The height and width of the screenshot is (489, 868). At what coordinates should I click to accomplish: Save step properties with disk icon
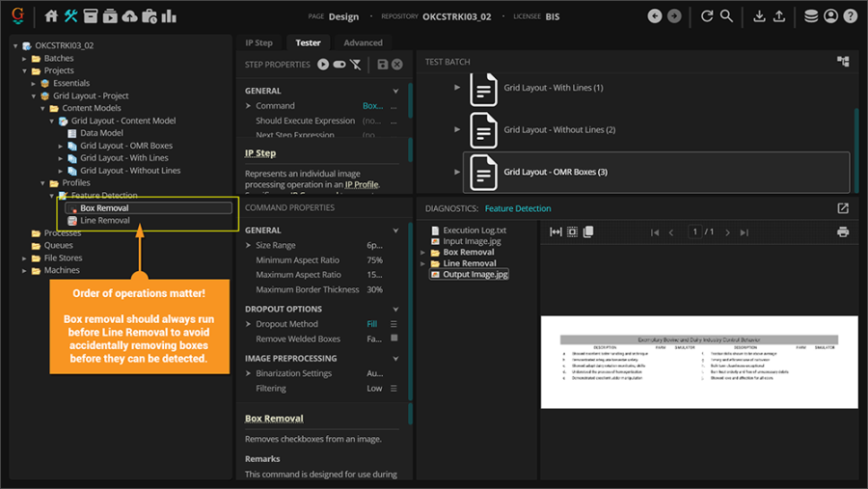[383, 64]
